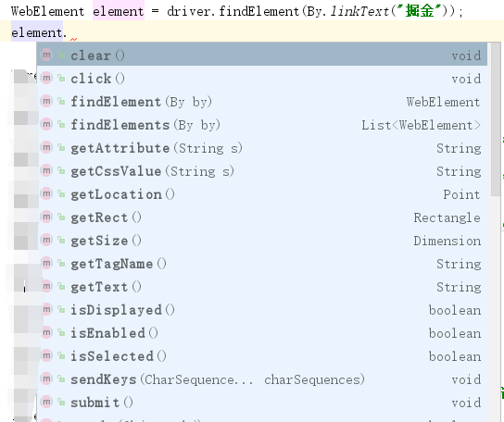
Task: Click the String return type of getAttribute
Action: (459, 148)
